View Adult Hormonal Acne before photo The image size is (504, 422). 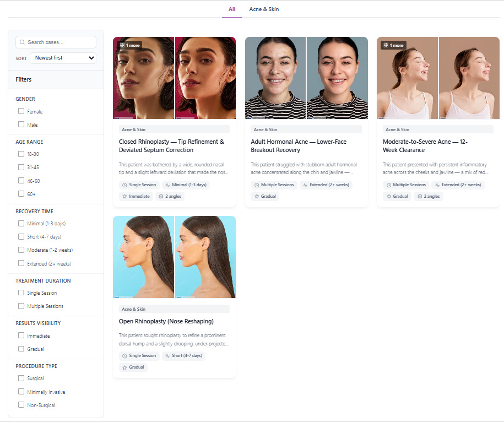(x=275, y=78)
